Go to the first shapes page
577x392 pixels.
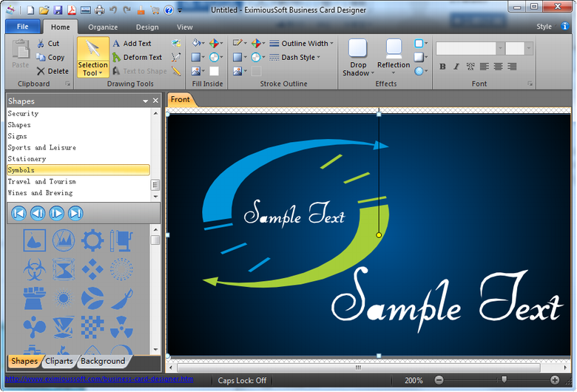(x=18, y=213)
